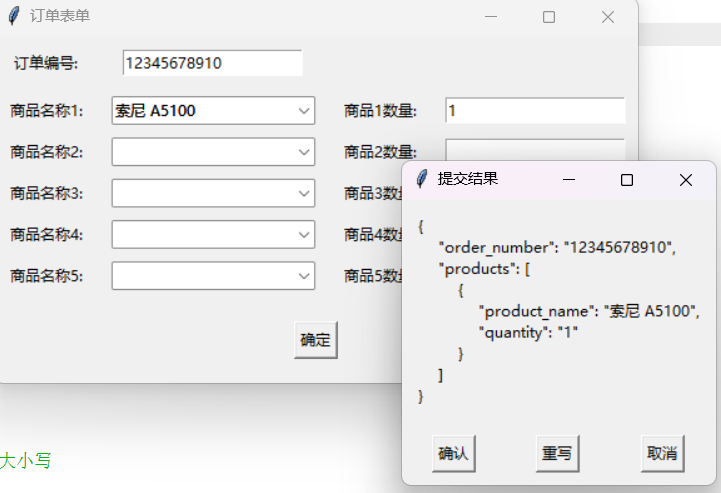Click the 提交结果 window title text

pyautogui.click(x=468, y=179)
